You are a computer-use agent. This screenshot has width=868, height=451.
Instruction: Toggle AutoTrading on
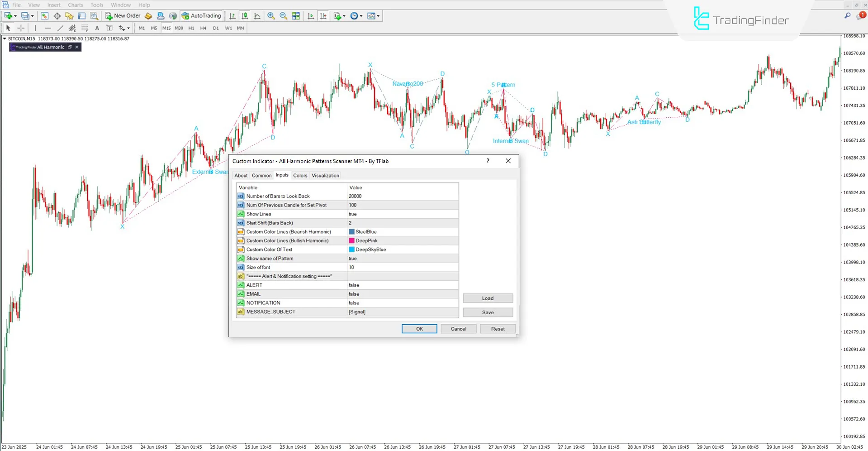(x=201, y=15)
